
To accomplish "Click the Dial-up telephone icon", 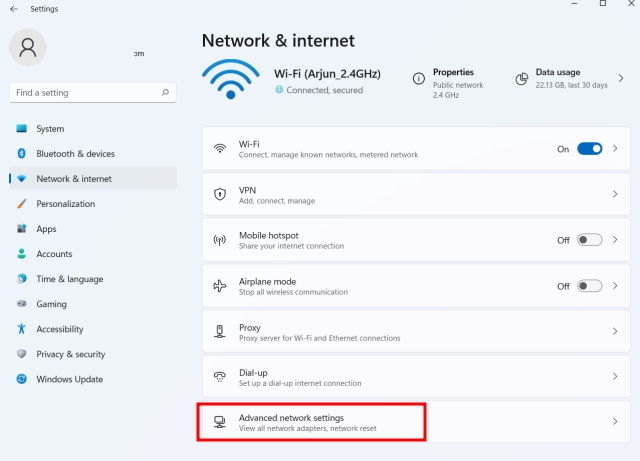I will coord(220,376).
